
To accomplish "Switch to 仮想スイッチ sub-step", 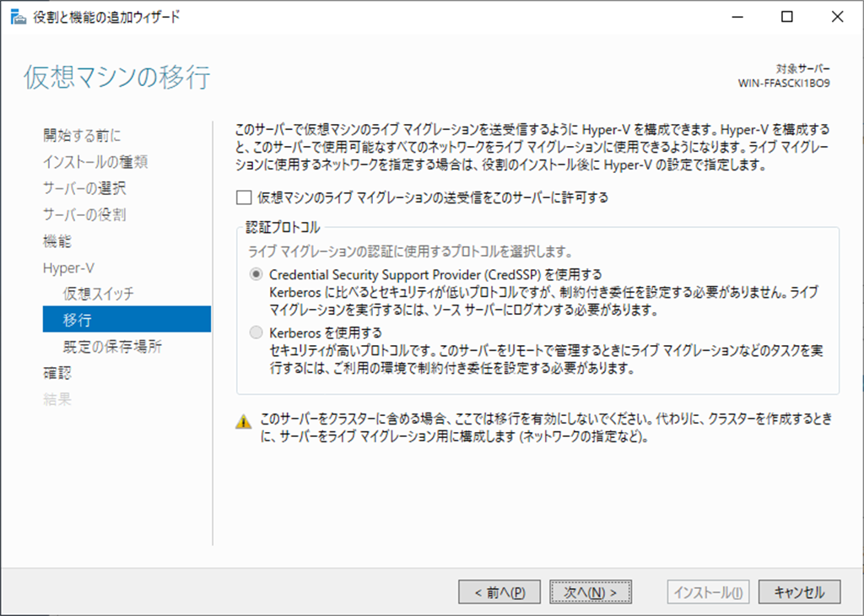I will click(98, 294).
